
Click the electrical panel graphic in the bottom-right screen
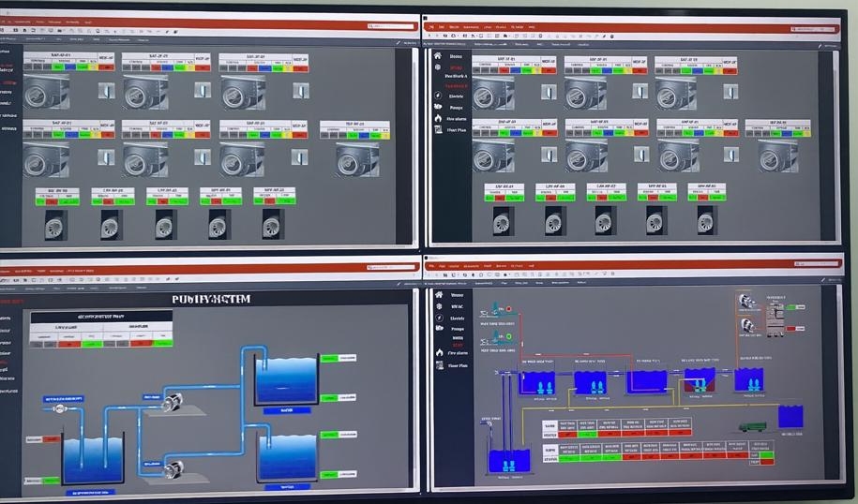point(775,317)
